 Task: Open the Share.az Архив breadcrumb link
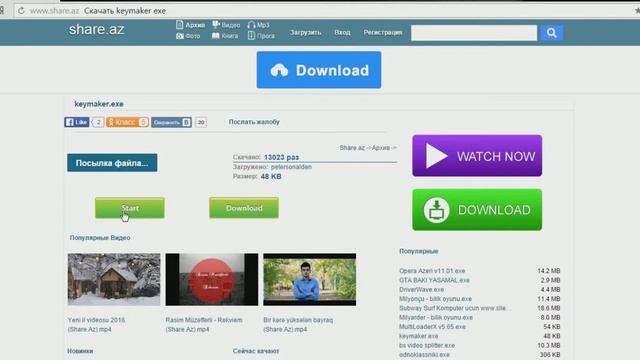point(368,148)
